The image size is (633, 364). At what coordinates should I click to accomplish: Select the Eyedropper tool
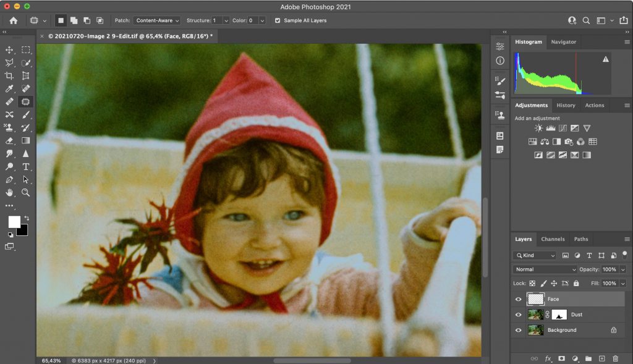click(x=9, y=89)
